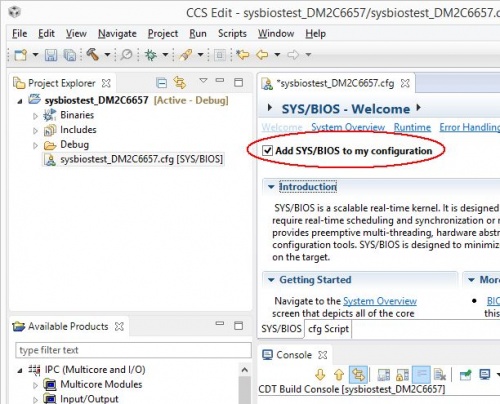Toggle Link with Editor in Project Explorer
The height and width of the screenshot is (404, 500).
180,82
